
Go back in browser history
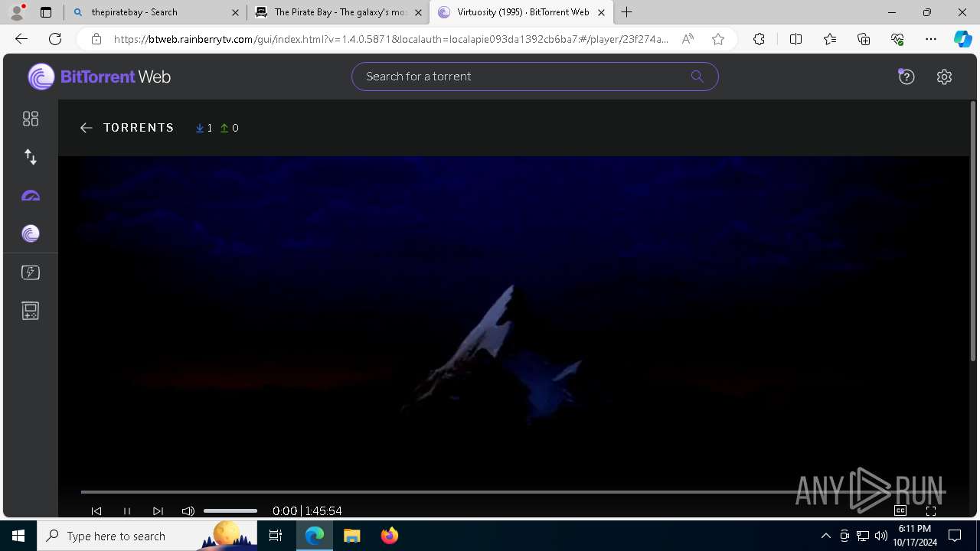[x=21, y=39]
